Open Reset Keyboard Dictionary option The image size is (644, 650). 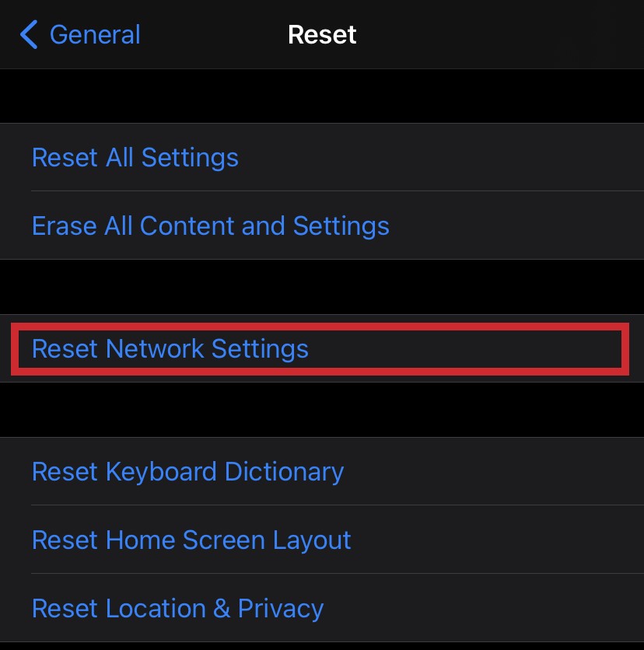pos(187,472)
